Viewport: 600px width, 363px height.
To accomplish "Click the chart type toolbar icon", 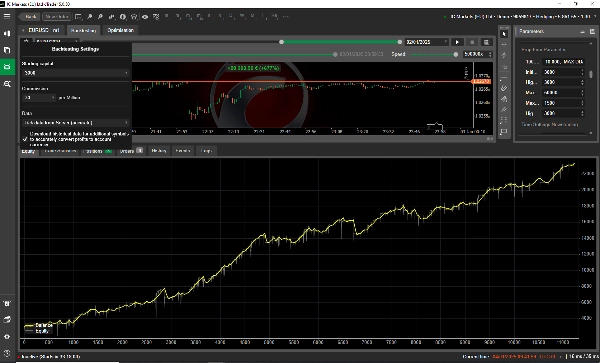I will point(111,17).
